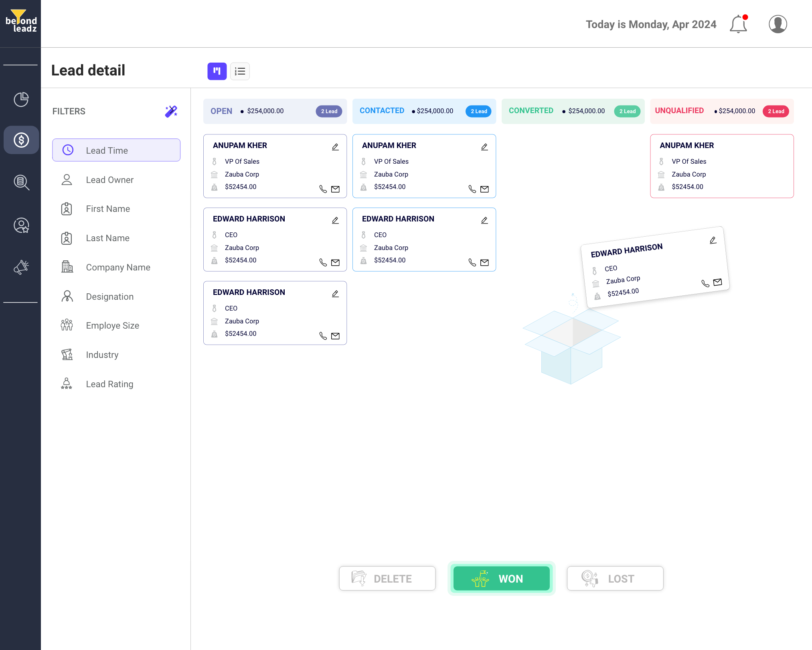Pick the Lead Rating filter

click(x=109, y=384)
